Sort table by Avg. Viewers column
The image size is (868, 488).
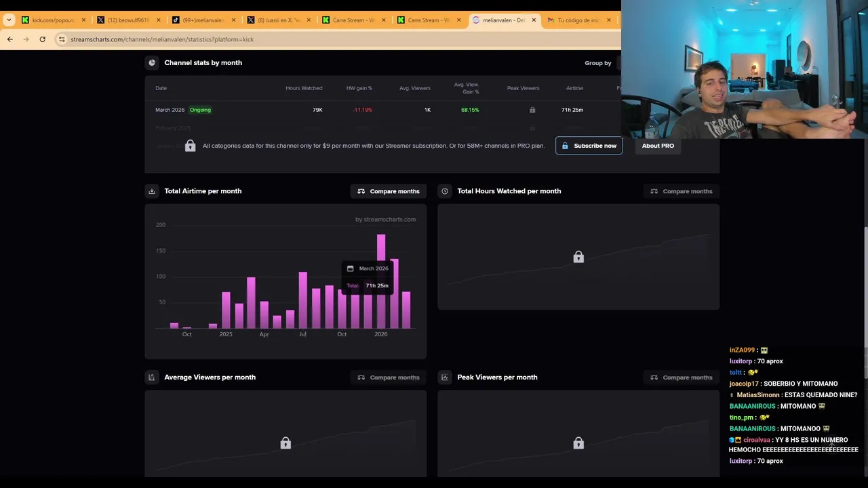click(415, 88)
